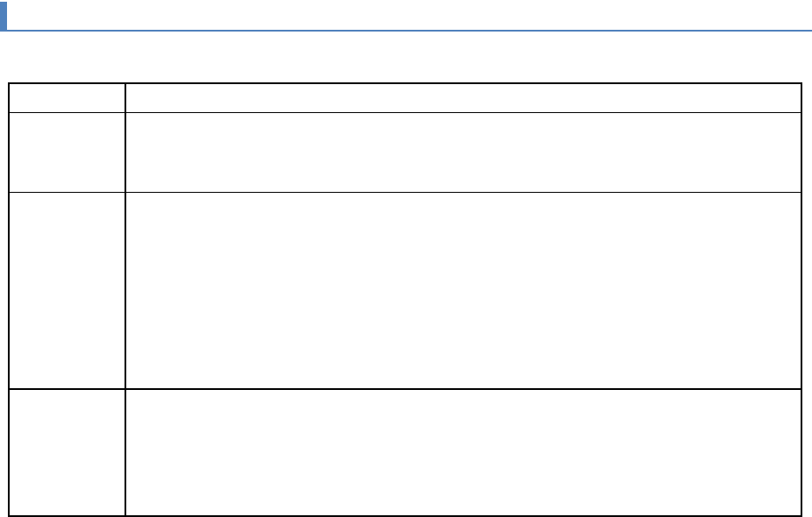Click the table's top outer border

(x=463, y=84)
